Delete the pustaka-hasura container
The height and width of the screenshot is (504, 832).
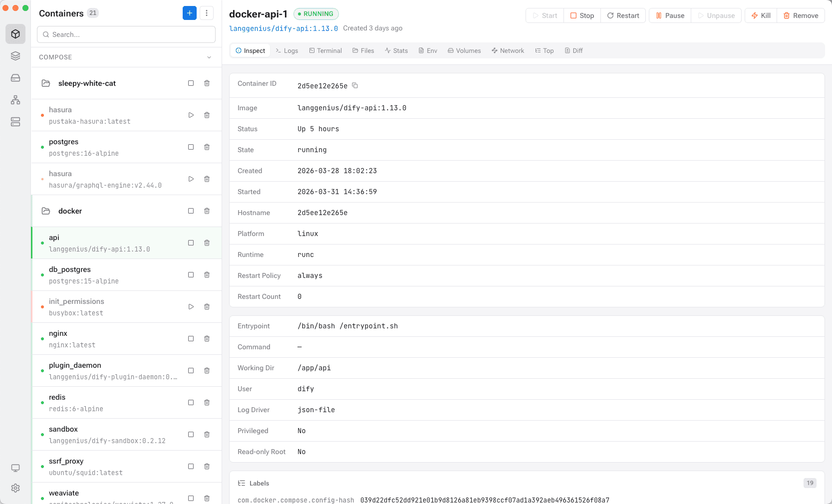pyautogui.click(x=207, y=115)
